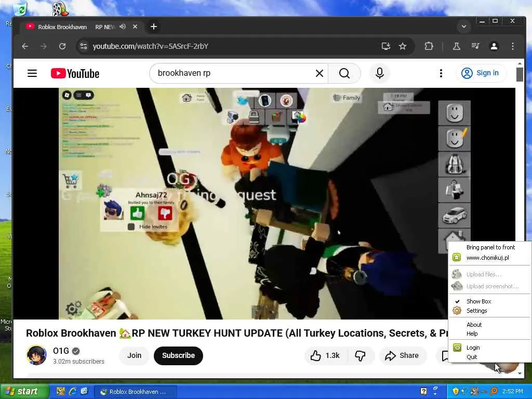This screenshot has height=399, width=532.
Task: Open YouTube settings three-dot menu
Action: coord(441,73)
